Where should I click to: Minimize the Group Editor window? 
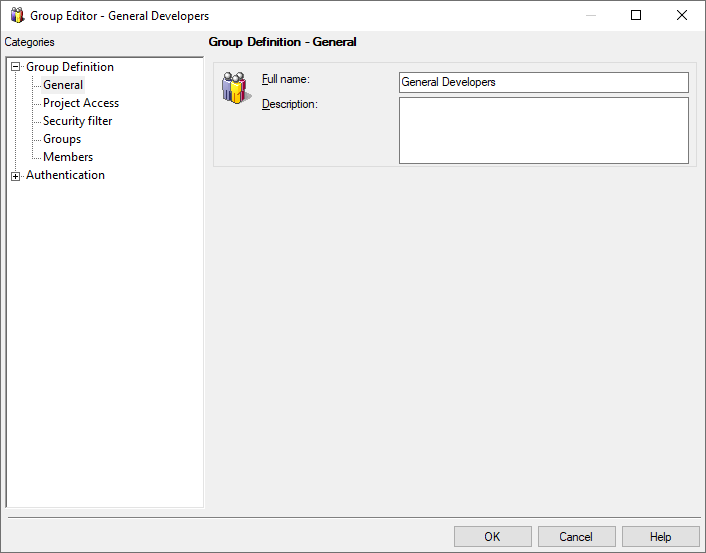tap(590, 16)
